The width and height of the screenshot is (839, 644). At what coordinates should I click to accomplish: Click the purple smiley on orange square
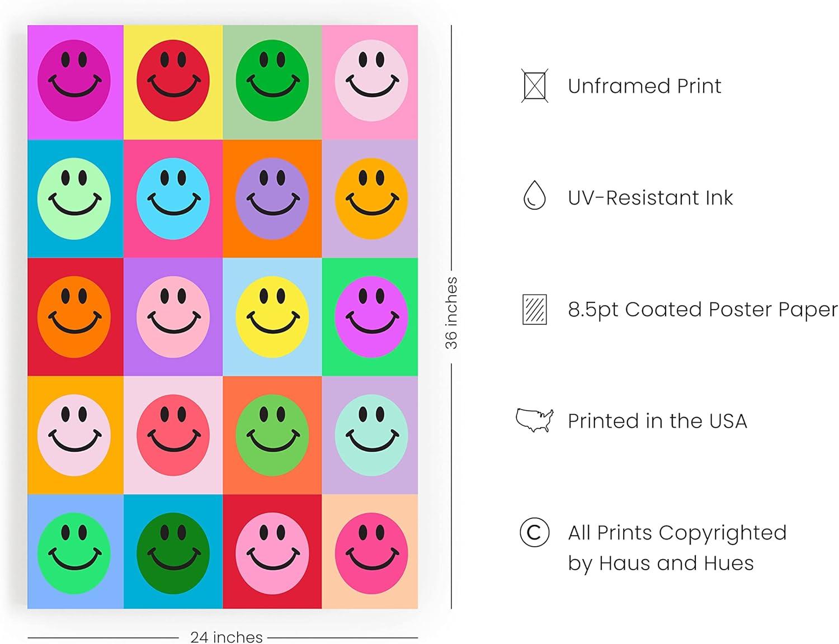tap(272, 198)
